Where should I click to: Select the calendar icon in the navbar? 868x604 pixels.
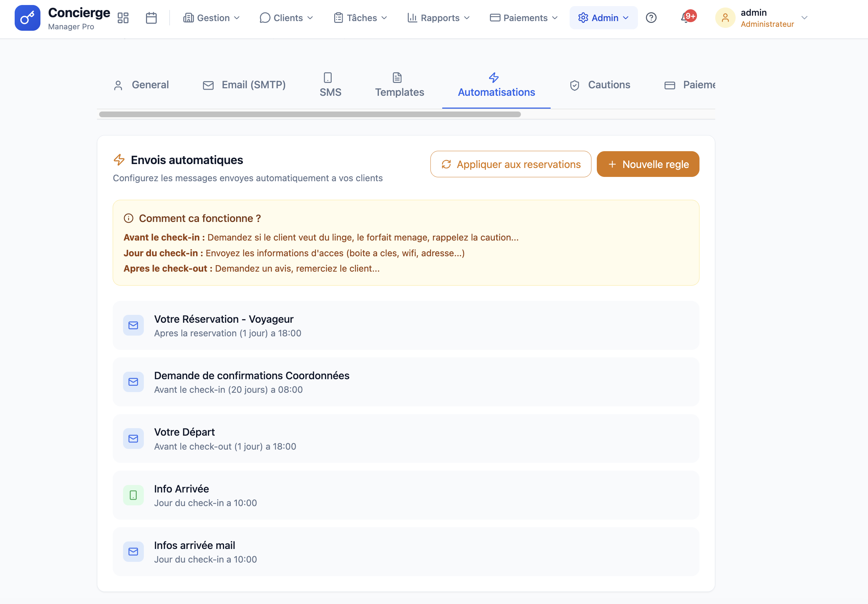[151, 18]
